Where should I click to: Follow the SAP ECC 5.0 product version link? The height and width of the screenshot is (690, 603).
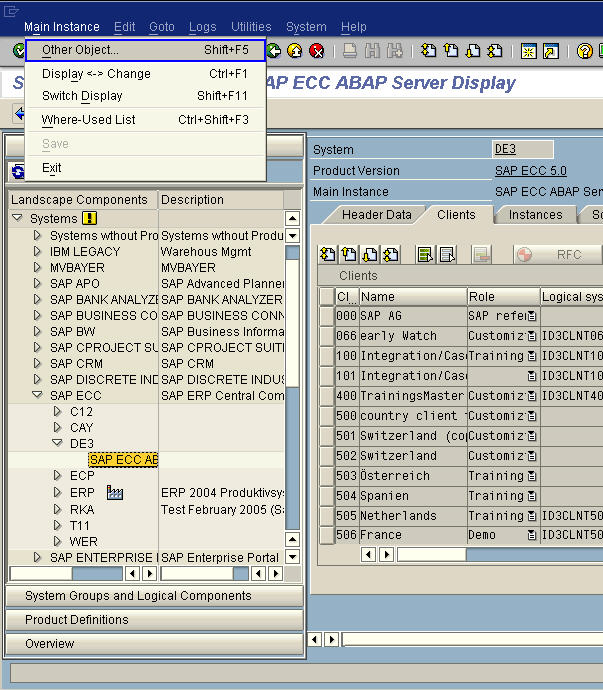(530, 171)
